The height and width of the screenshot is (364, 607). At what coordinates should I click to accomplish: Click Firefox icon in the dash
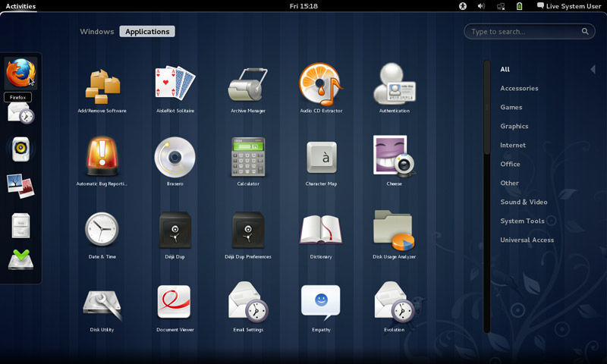(20, 74)
